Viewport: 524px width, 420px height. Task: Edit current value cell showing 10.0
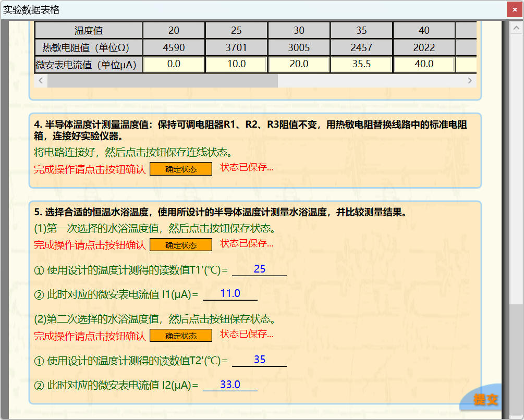click(x=236, y=64)
